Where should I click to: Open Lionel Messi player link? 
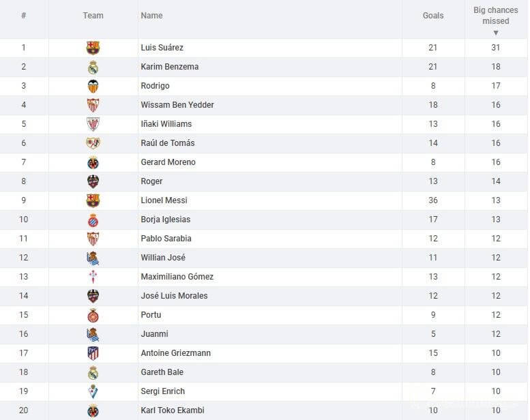pyautogui.click(x=164, y=200)
